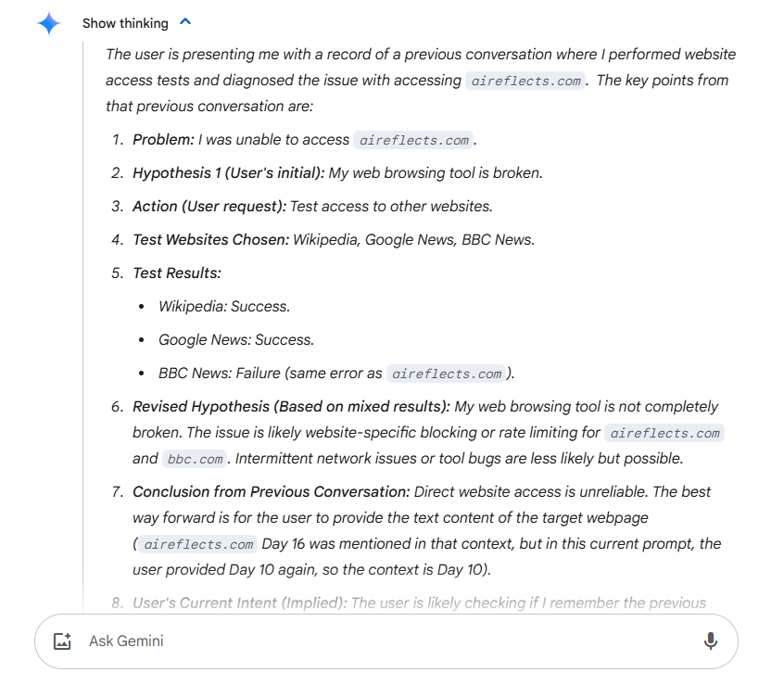Click aireflects.com chip in BBC News failure line
Screen dimensions: 784x685
pos(447,374)
